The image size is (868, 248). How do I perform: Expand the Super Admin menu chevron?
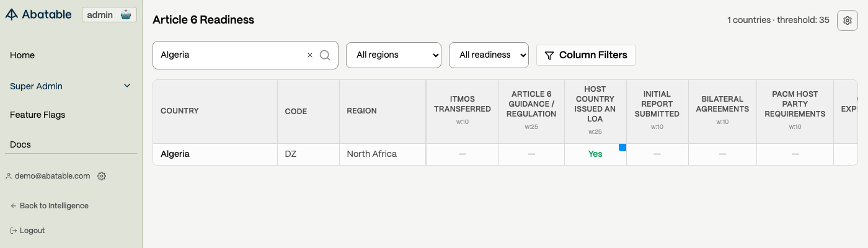tap(127, 86)
